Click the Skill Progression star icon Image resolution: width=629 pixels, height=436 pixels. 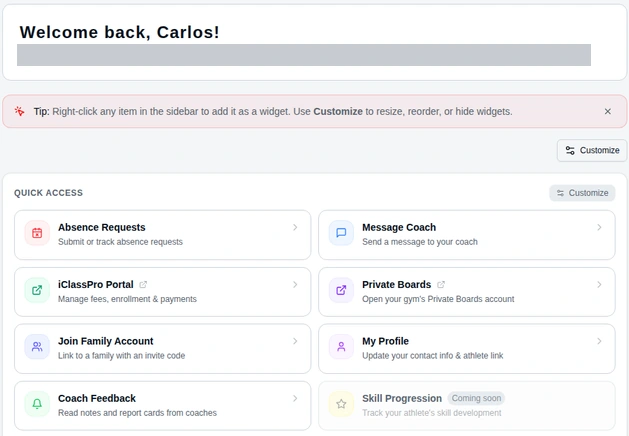(x=341, y=404)
